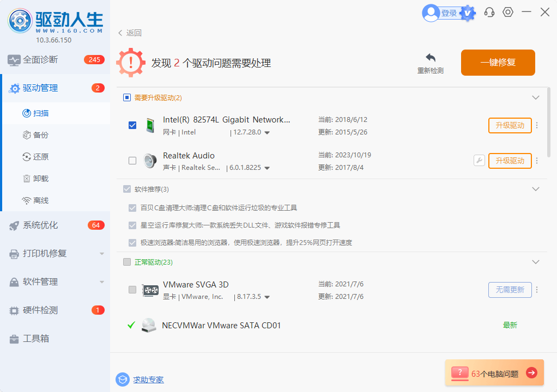The width and height of the screenshot is (557, 392).
Task: Open Intel driver version 12.7.28.0 dropdown
Action: [x=267, y=133]
